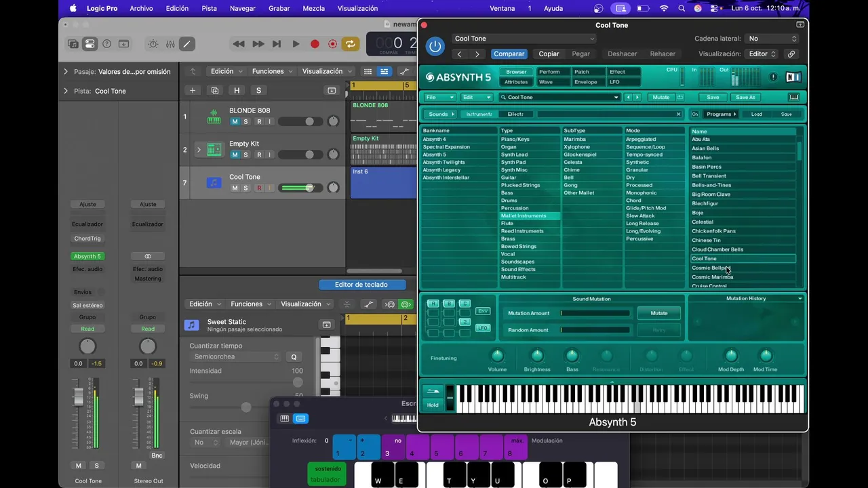Open the Cool Tone plug-in preset dropdown
The image size is (868, 488).
524,39
